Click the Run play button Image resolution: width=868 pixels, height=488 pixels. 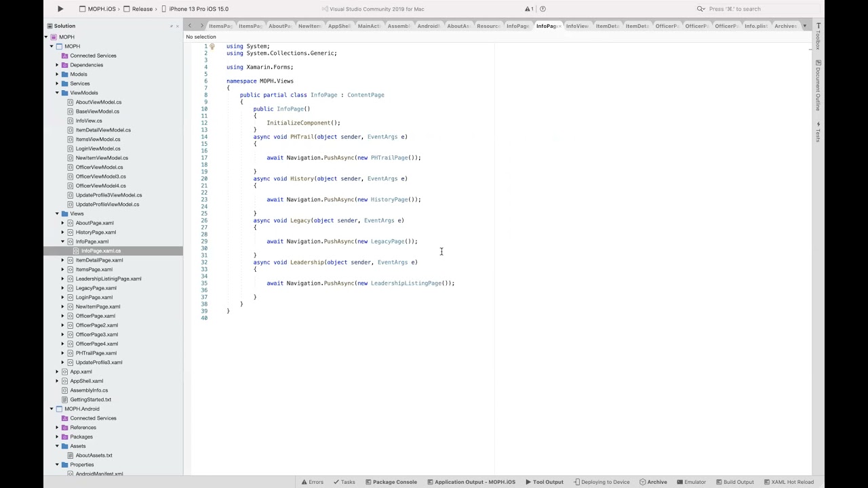[x=60, y=9]
